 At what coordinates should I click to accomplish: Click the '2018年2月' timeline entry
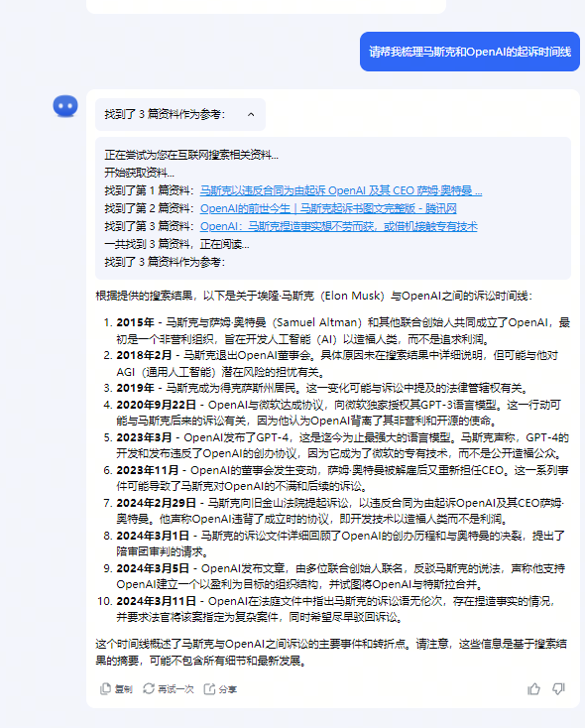pyautogui.click(x=338, y=364)
